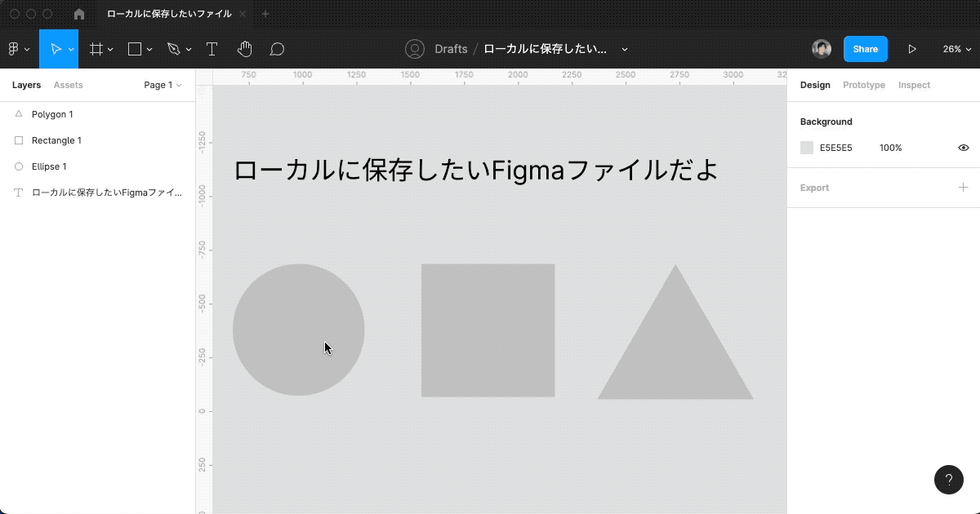Switch to the Prototype tab
Image resolution: width=980 pixels, height=514 pixels.
863,85
